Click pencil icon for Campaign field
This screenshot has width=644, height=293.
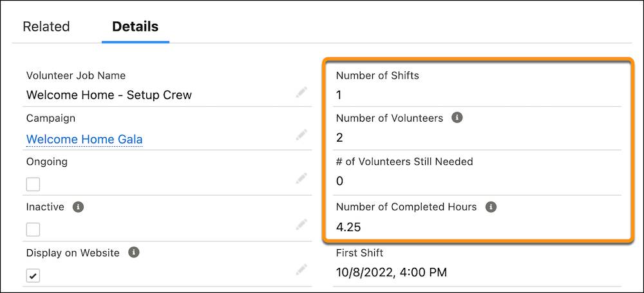301,135
